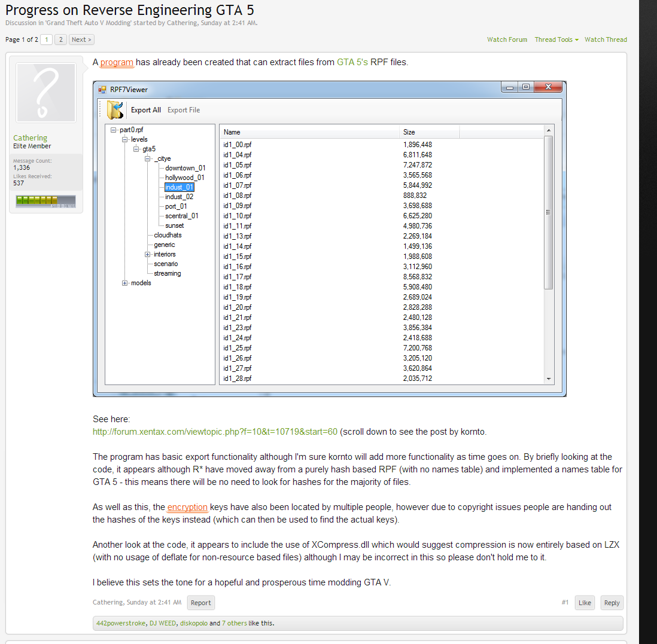Open the underlined 'program' link
657x644 pixels.
(x=117, y=62)
